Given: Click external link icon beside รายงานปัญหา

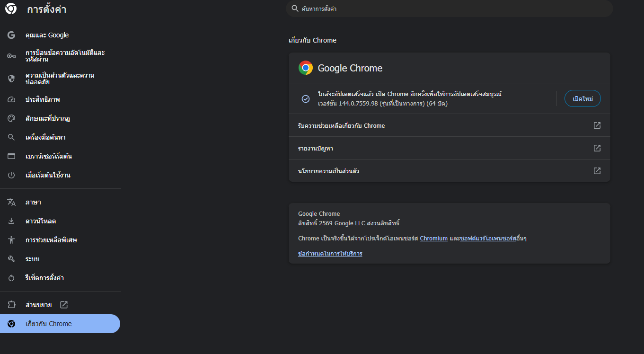Looking at the screenshot, I should click(597, 148).
